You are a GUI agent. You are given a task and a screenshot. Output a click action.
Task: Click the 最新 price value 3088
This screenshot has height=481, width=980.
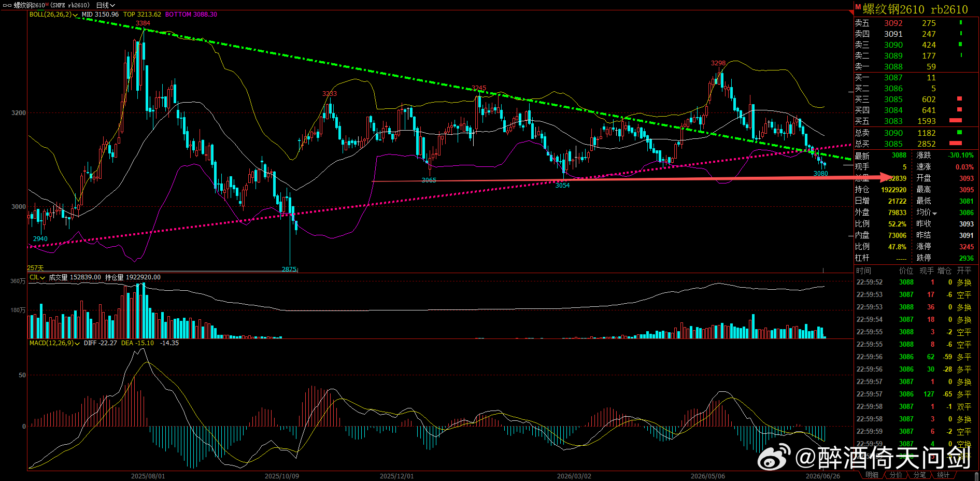(899, 155)
